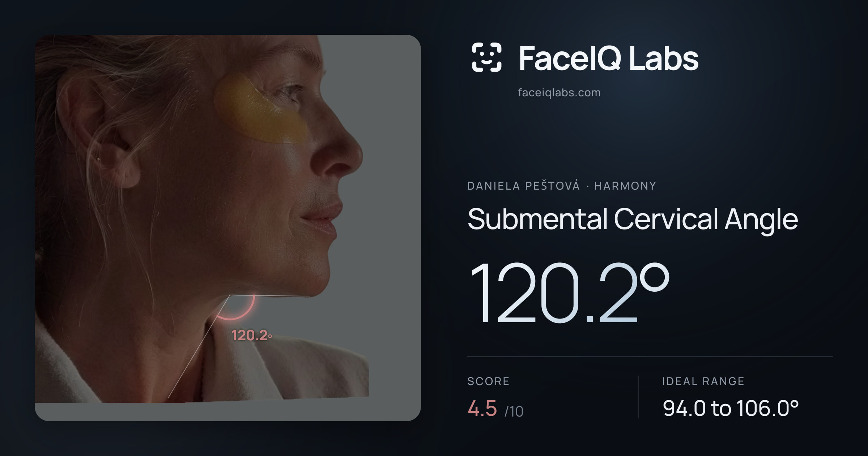Select the 94.0 to 106.0° range text
This screenshot has height=456, width=868.
pos(731,408)
